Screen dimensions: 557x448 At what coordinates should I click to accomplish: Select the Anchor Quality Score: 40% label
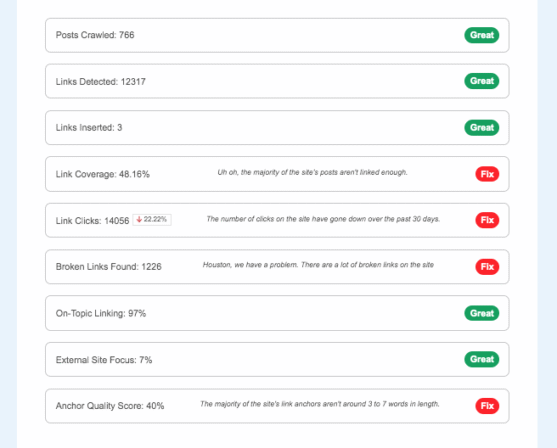[110, 406]
